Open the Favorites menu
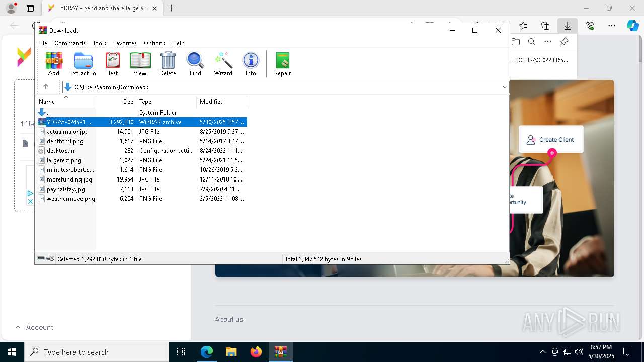This screenshot has width=644, height=362. pyautogui.click(x=125, y=43)
